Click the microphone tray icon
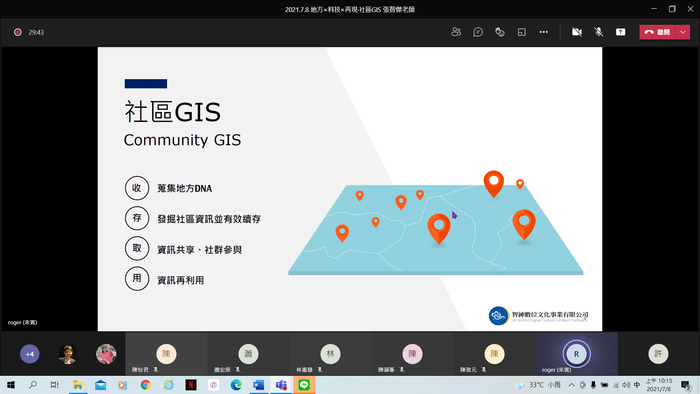The width and height of the screenshot is (700, 394). 593,385
